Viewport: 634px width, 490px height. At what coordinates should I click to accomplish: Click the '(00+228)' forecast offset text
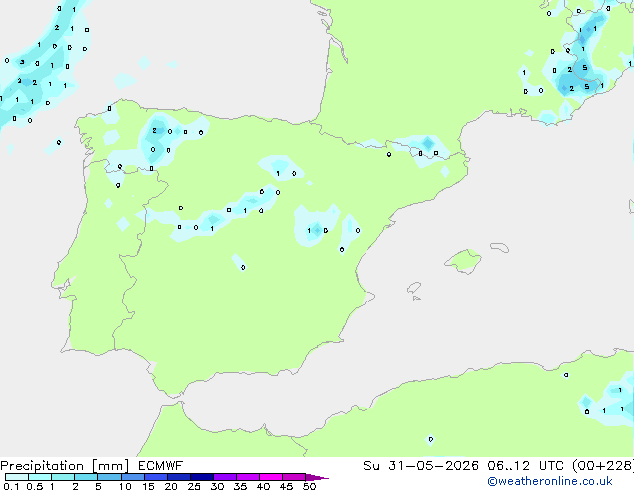[603, 466]
